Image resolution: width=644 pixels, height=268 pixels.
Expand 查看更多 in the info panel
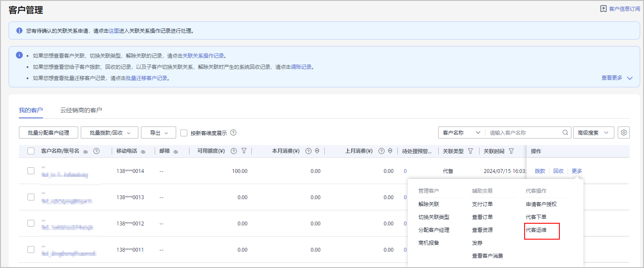tap(617, 78)
